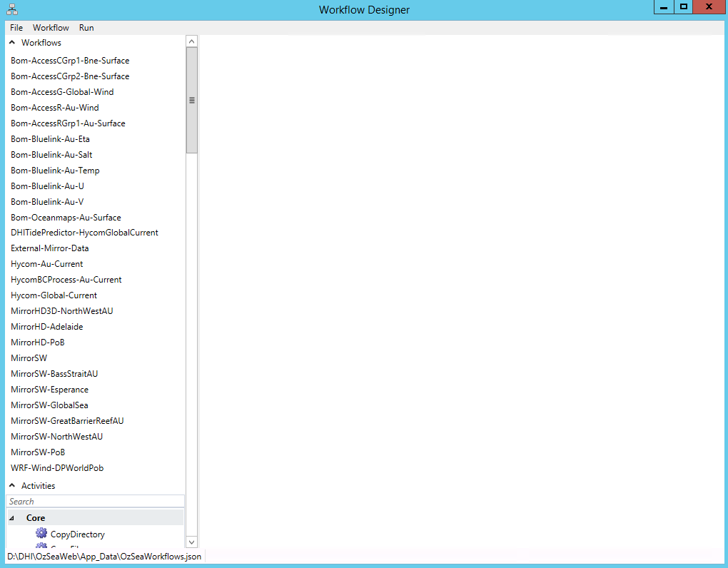Viewport: 728px width, 568px height.
Task: Collapse the Core activity group
Action: point(11,518)
